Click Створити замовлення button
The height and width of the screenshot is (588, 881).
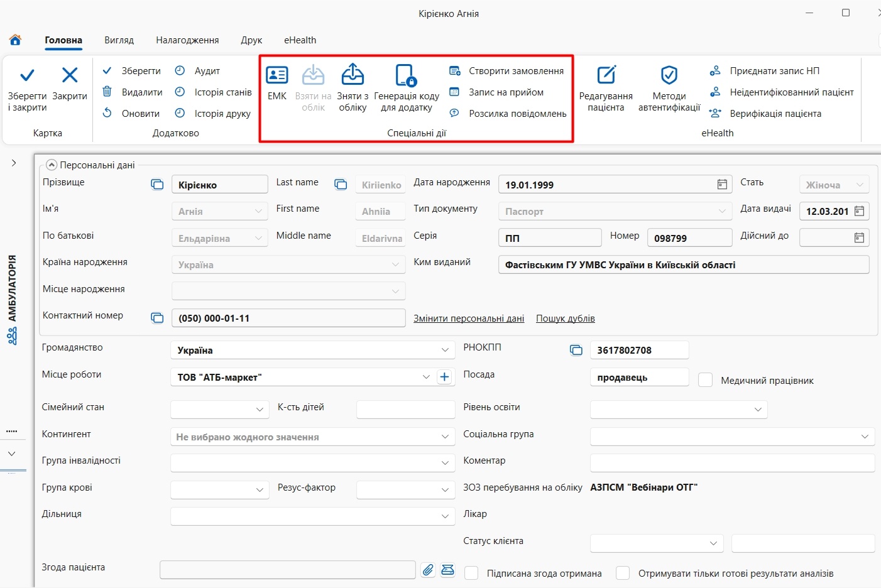[x=507, y=71]
